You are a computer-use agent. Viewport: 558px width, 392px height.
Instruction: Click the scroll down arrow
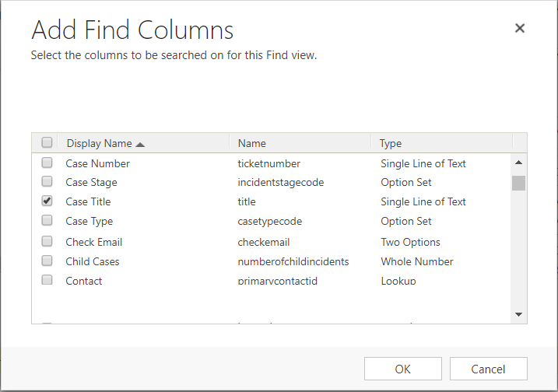tap(518, 314)
